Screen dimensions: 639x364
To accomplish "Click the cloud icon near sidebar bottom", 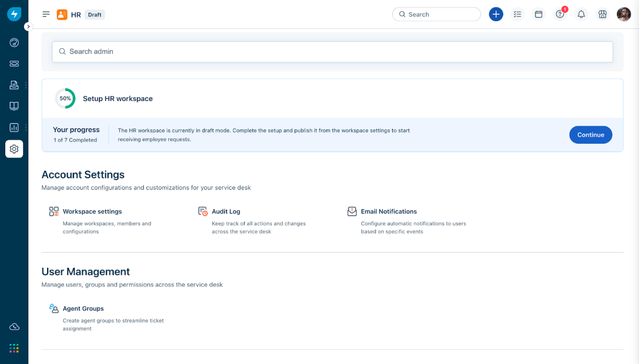I will 14,326.
